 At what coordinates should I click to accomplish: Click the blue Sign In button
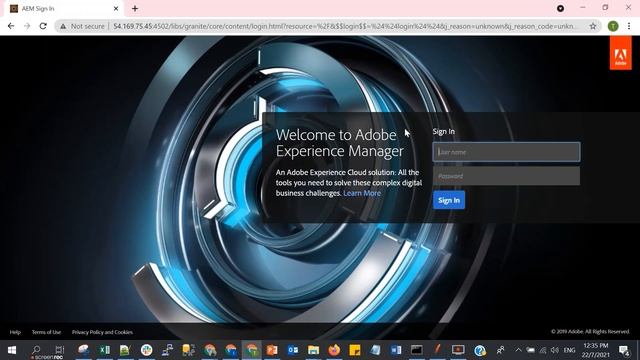(x=449, y=200)
